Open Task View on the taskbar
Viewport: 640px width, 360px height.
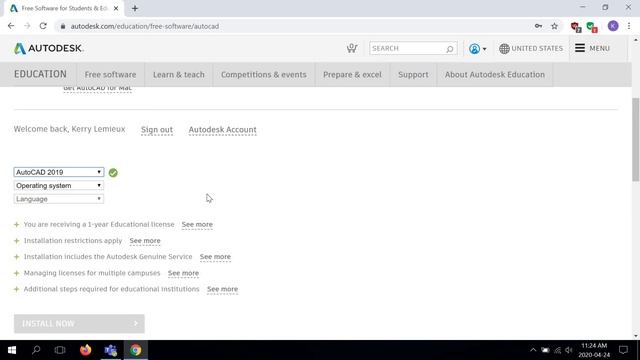(x=60, y=350)
